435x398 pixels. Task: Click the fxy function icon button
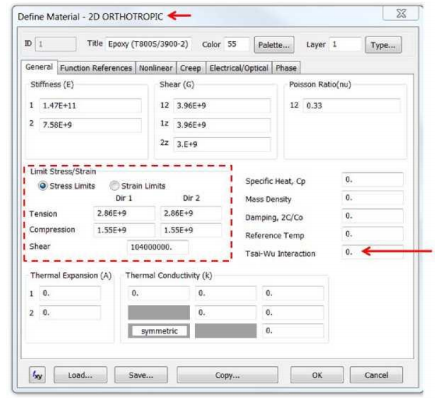37,375
